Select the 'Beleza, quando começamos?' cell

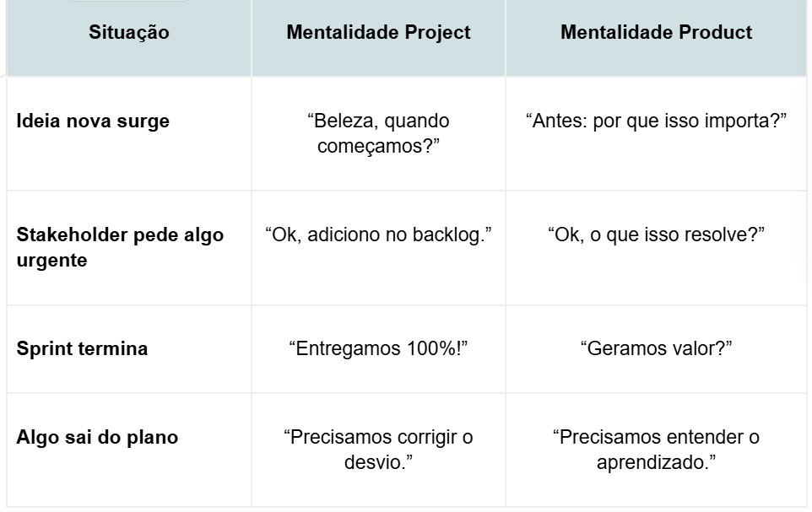378,133
